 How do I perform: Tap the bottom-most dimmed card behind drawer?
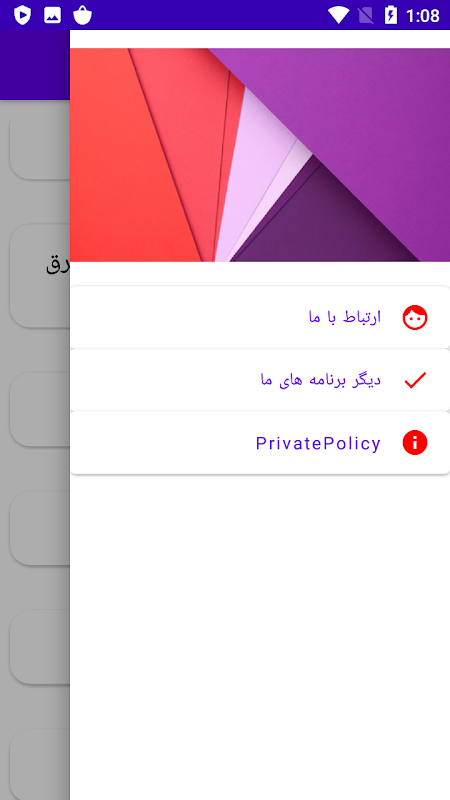(40, 764)
